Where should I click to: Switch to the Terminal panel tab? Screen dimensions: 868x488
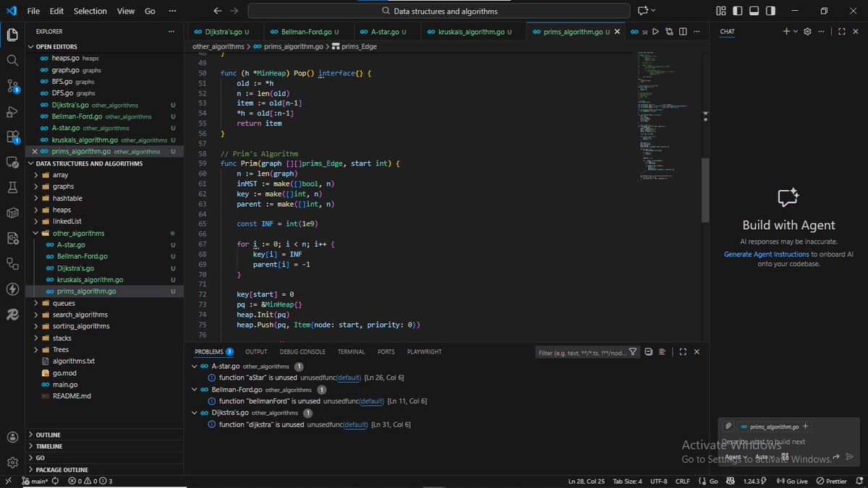point(351,352)
